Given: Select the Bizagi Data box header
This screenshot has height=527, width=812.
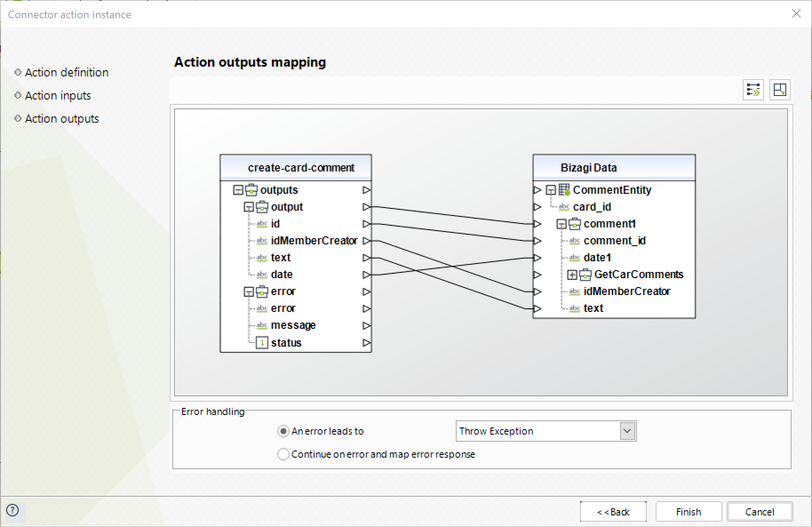Looking at the screenshot, I should pos(614,168).
